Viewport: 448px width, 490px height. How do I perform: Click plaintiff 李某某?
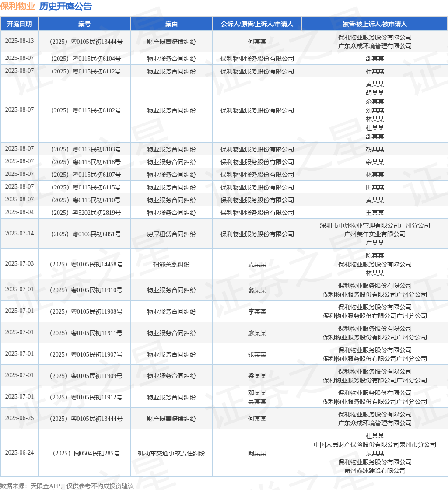[x=257, y=311]
